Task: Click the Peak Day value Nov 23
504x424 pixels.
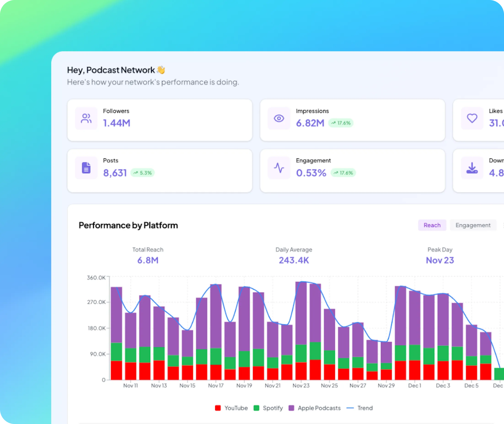Action: (x=440, y=260)
